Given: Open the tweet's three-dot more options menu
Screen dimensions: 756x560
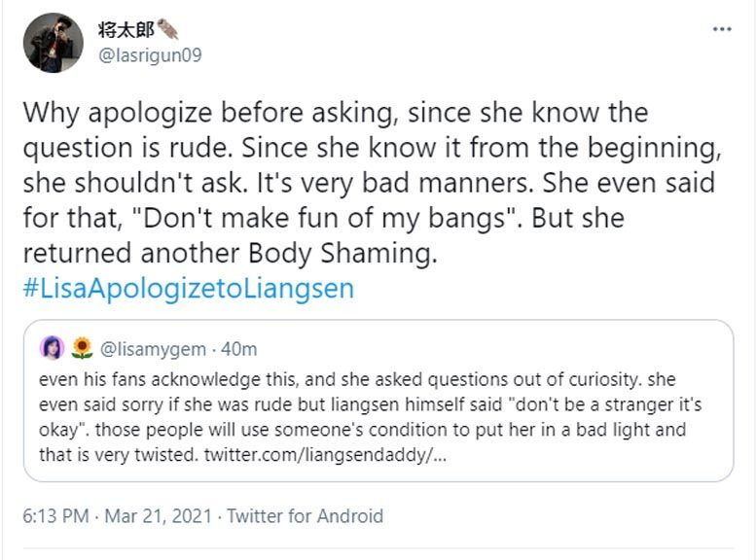Looking at the screenshot, I should coord(721,30).
